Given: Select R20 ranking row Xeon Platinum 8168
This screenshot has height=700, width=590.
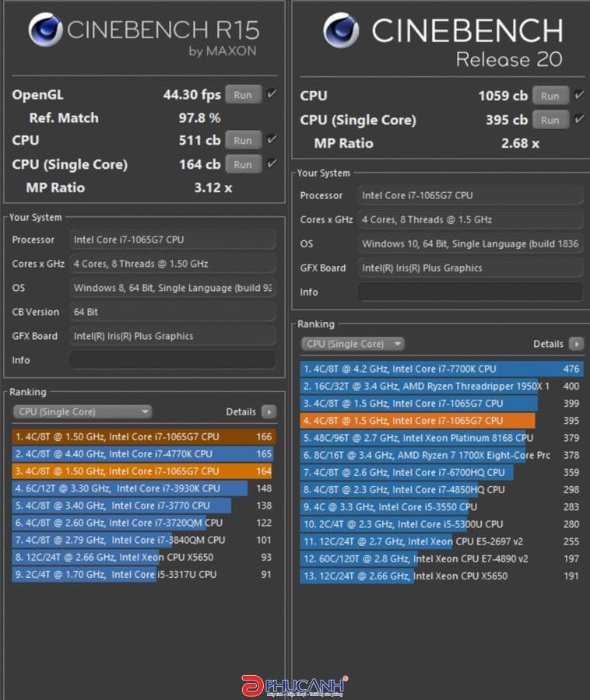Looking at the screenshot, I should 441,438.
